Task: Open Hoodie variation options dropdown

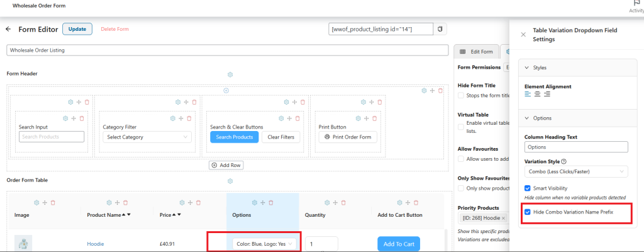Action: click(x=264, y=244)
